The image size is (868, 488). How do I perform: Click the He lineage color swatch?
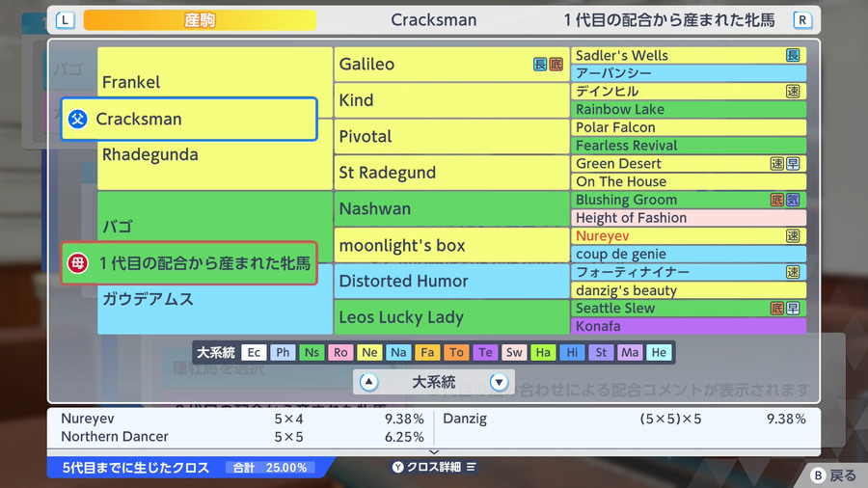pyautogui.click(x=659, y=352)
